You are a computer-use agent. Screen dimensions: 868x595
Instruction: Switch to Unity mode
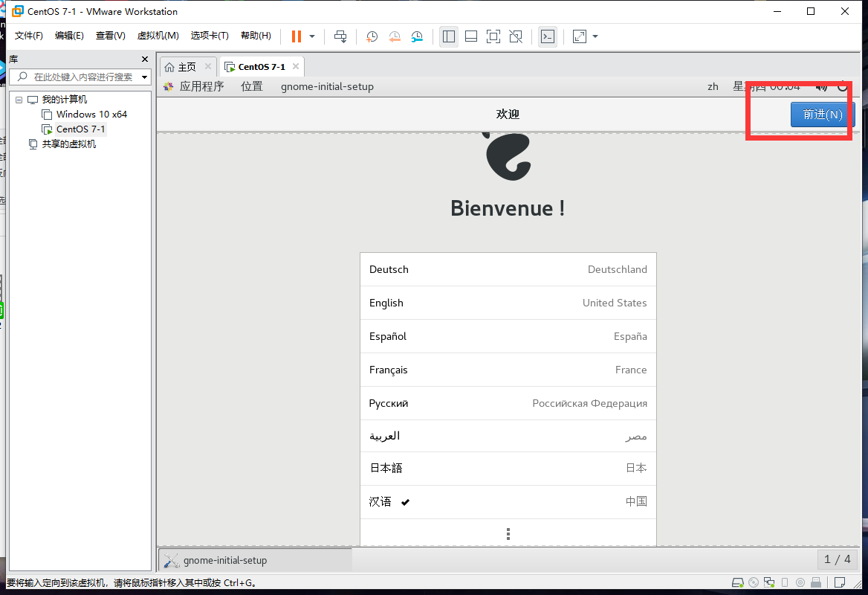pos(516,36)
